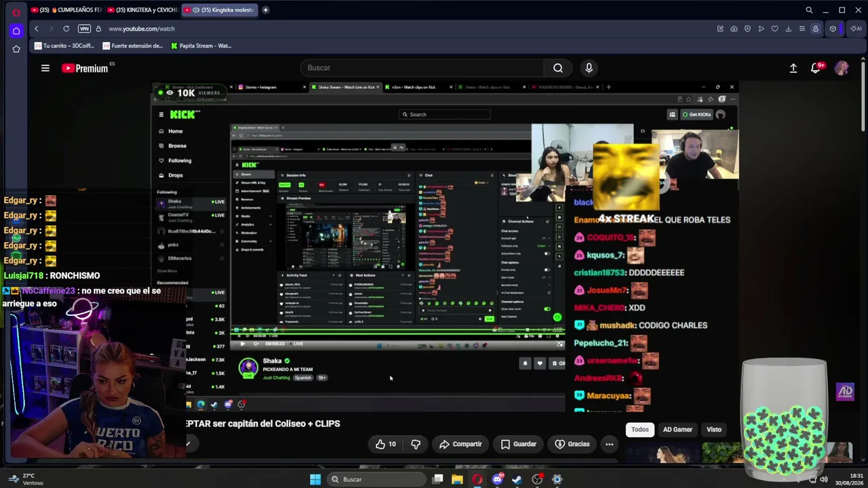
Task: Start YouTube voice search with microphone
Action: pyautogui.click(x=589, y=68)
